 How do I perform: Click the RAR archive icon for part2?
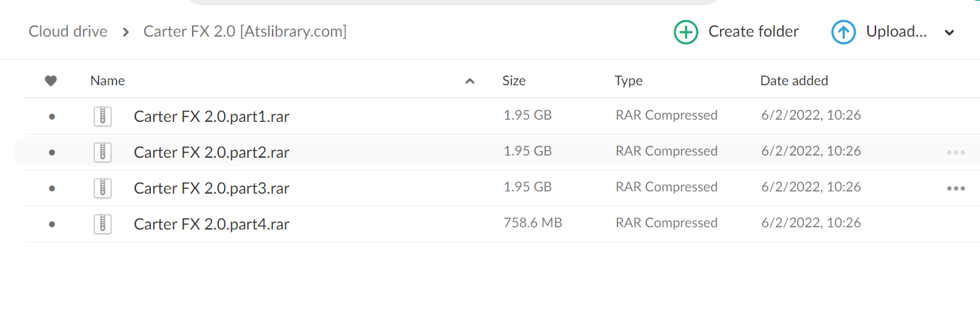(x=102, y=152)
